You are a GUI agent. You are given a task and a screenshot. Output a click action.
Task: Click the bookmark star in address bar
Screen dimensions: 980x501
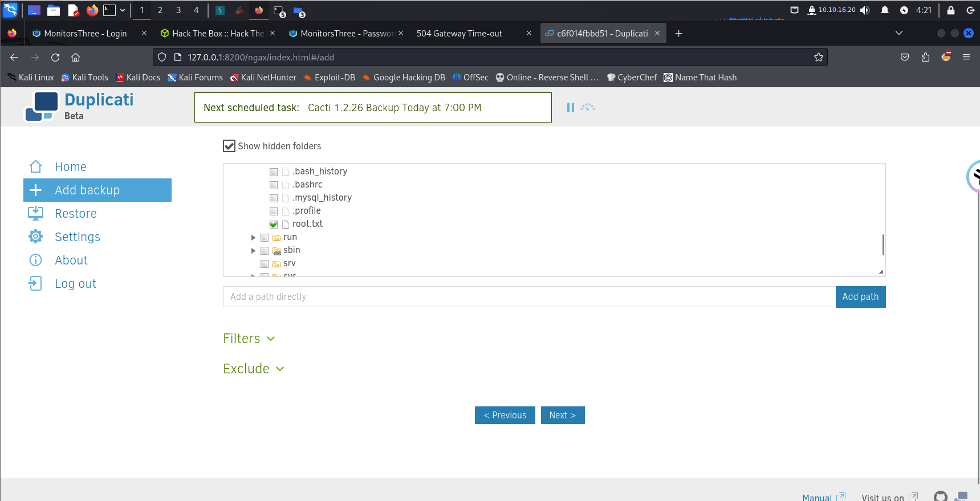(x=818, y=57)
